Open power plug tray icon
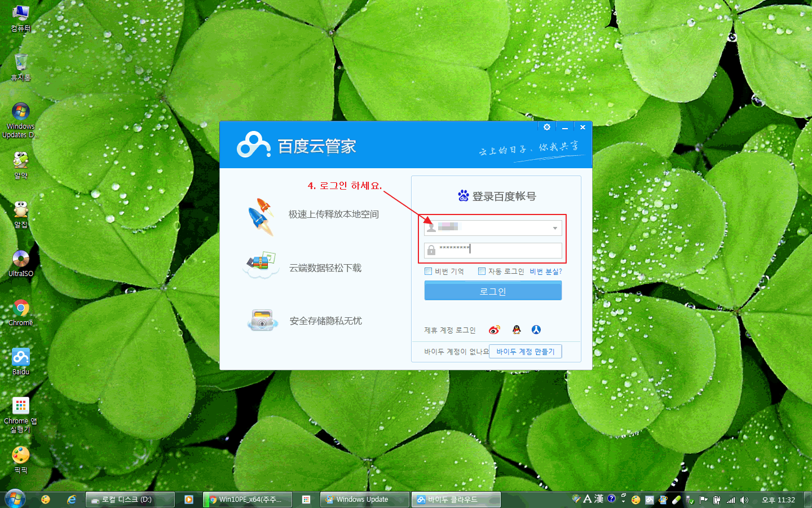This screenshot has width=812, height=508. point(717,500)
